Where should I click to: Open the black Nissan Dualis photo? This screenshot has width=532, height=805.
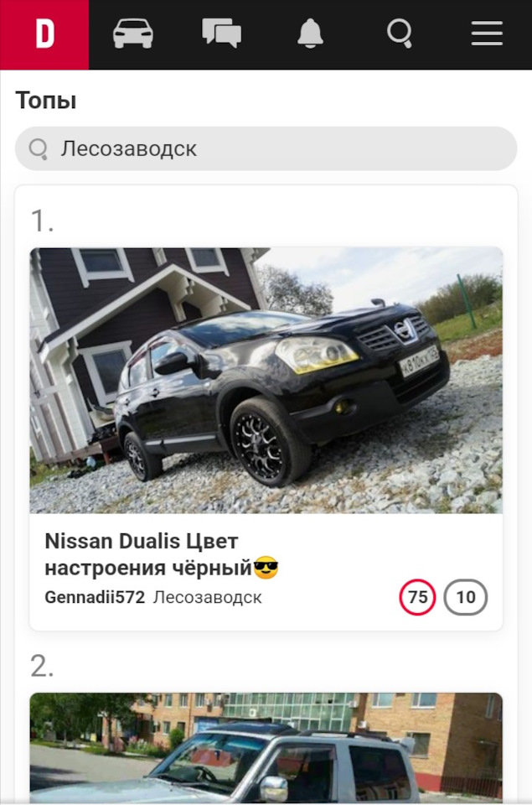[x=266, y=381]
